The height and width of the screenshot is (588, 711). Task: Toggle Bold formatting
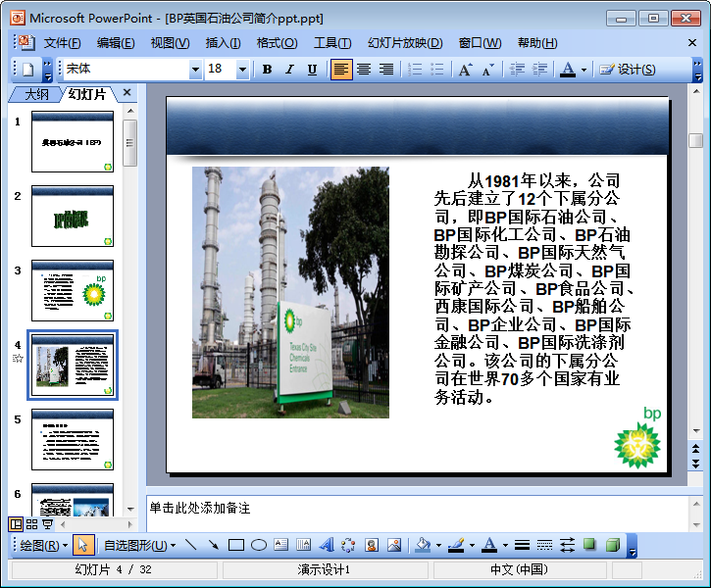point(267,70)
